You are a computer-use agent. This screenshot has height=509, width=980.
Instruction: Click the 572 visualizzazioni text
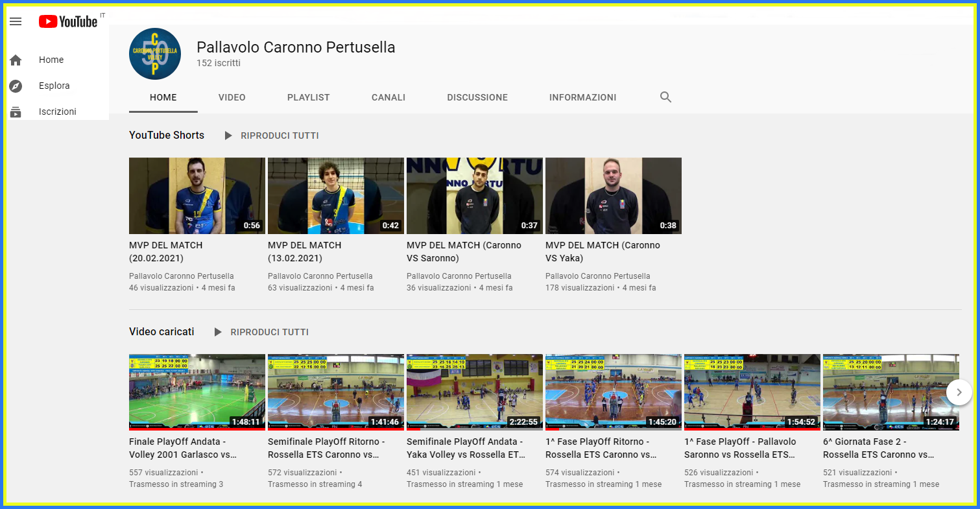[302, 473]
